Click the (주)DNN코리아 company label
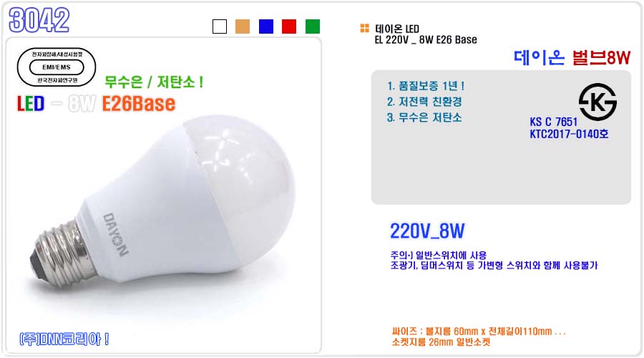The width and height of the screenshot is (644, 358). click(64, 339)
